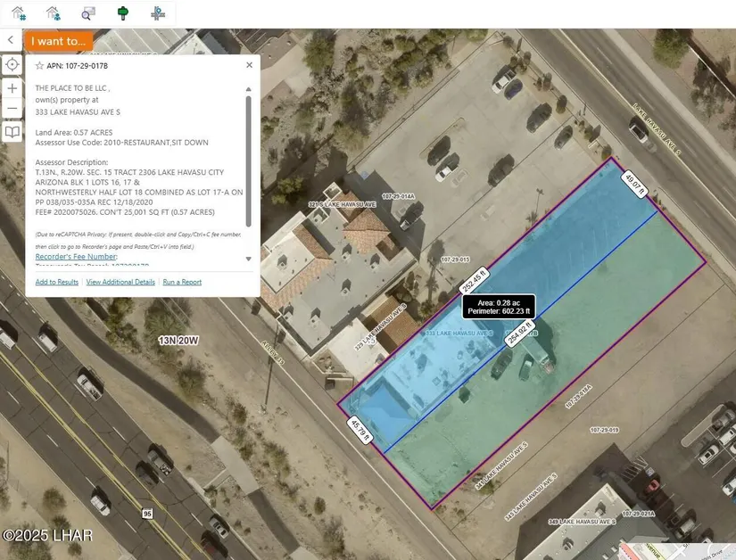Image resolution: width=736 pixels, height=560 pixels.
Task: Close the APN info popup
Action: point(249,65)
